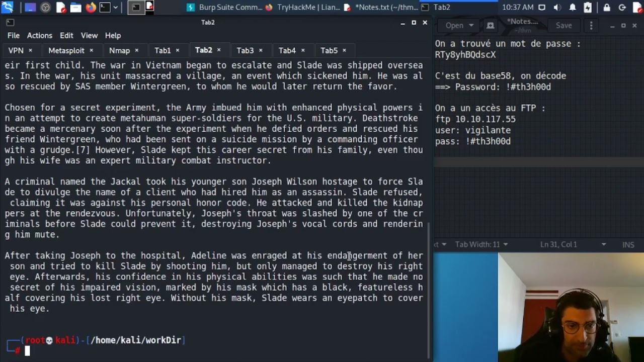The height and width of the screenshot is (362, 644).
Task: Click the log out session icon
Action: [x=622, y=8]
